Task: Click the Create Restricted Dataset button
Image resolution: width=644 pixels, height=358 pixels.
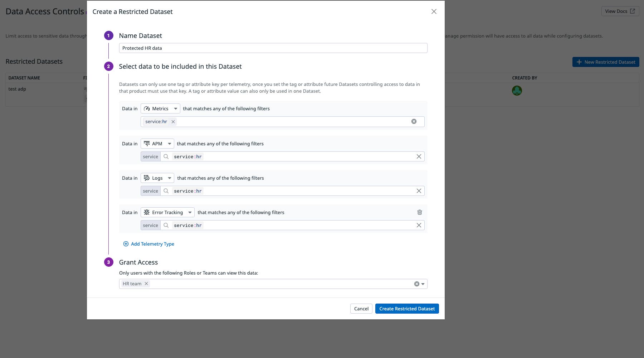Action: pos(407,308)
